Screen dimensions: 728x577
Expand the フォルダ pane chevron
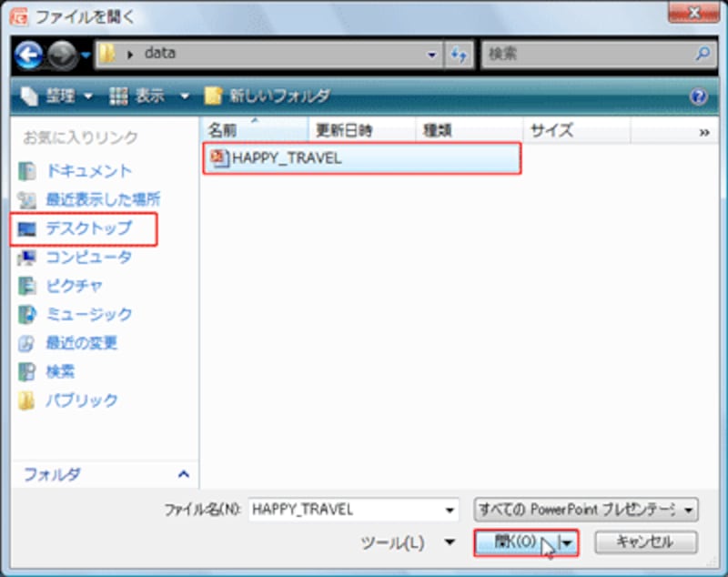pos(183,475)
